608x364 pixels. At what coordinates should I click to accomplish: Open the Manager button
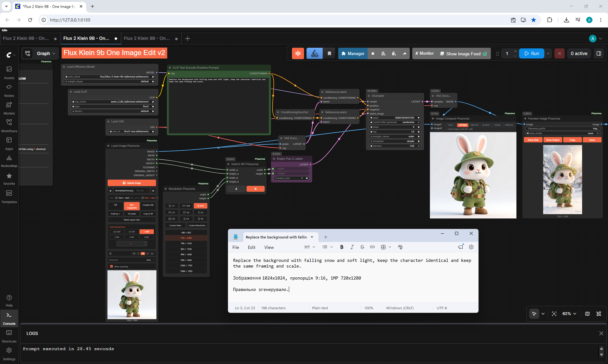353,53
